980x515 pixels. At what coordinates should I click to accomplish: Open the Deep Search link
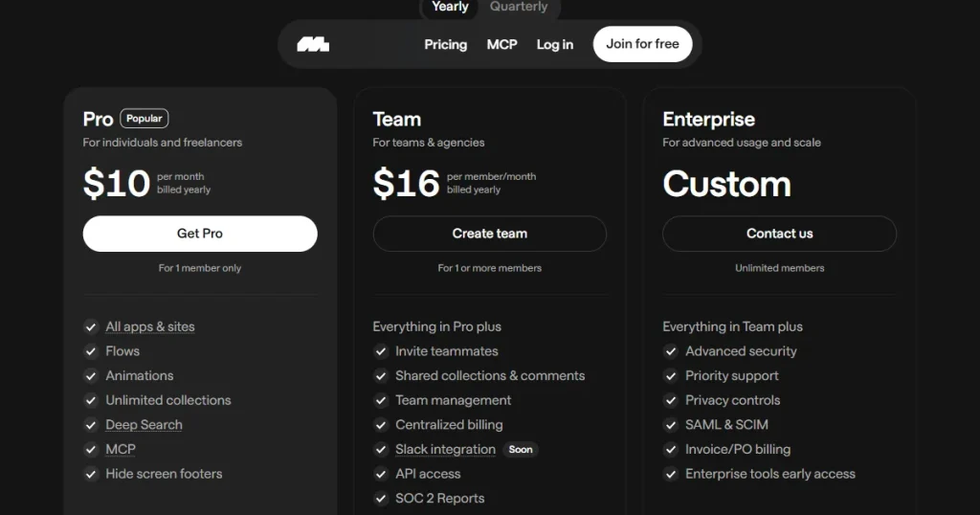144,425
